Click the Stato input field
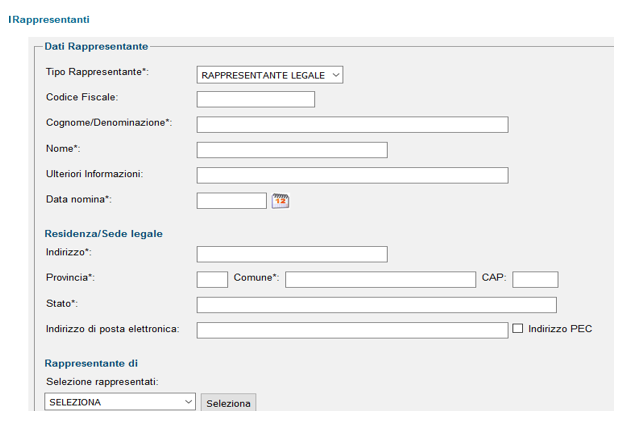 pyautogui.click(x=377, y=305)
